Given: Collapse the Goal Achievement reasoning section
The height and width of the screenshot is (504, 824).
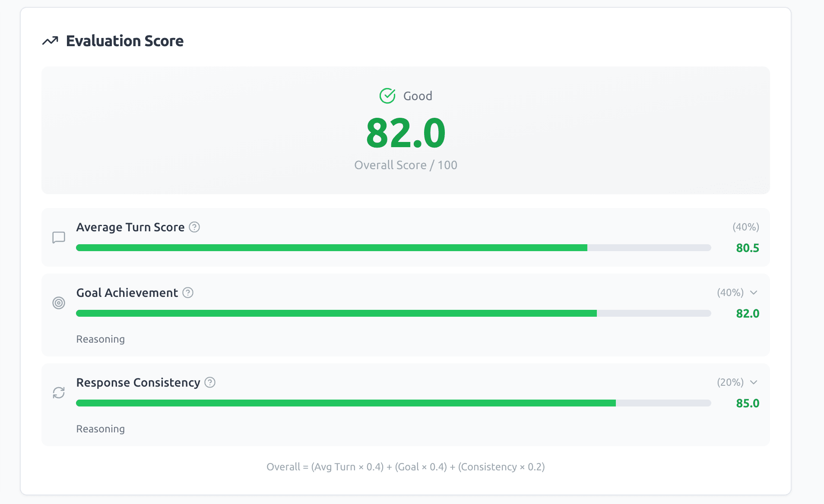Looking at the screenshot, I should click(754, 293).
